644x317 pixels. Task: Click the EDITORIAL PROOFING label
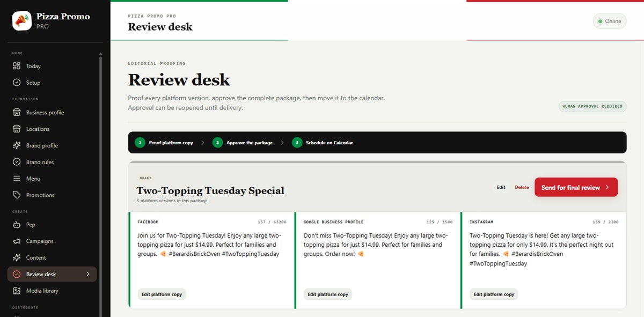pos(157,63)
